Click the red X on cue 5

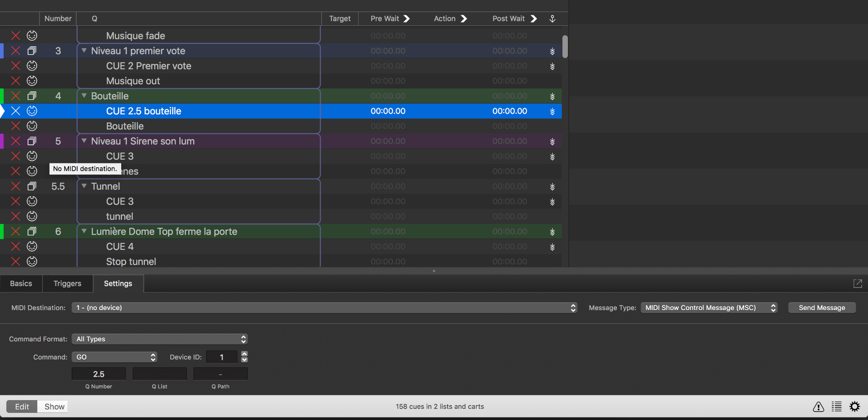point(16,141)
